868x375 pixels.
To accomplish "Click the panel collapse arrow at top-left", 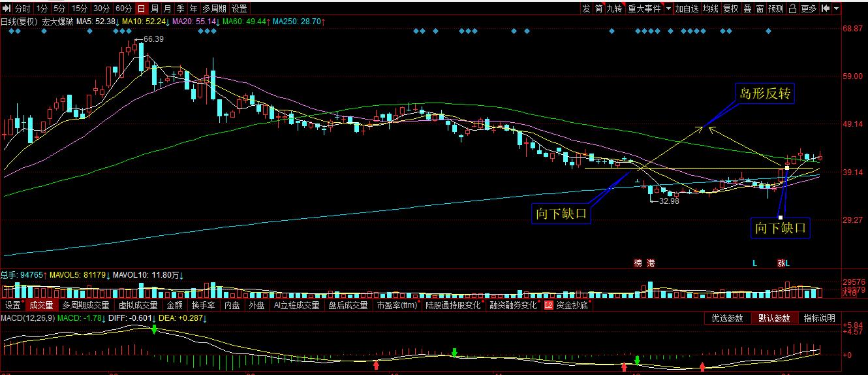I will pos(7,8).
